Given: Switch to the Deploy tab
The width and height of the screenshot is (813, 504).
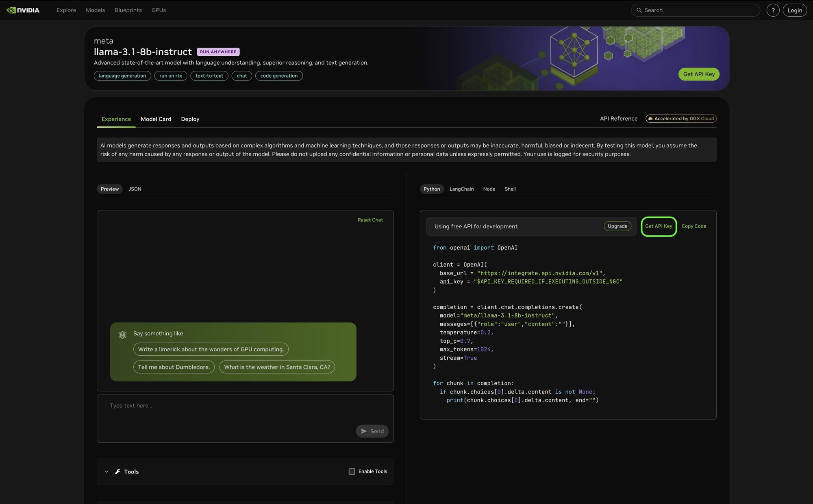Looking at the screenshot, I should point(190,119).
